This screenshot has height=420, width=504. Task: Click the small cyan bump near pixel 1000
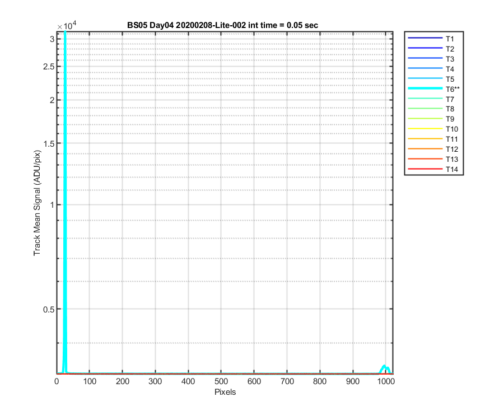385,369
